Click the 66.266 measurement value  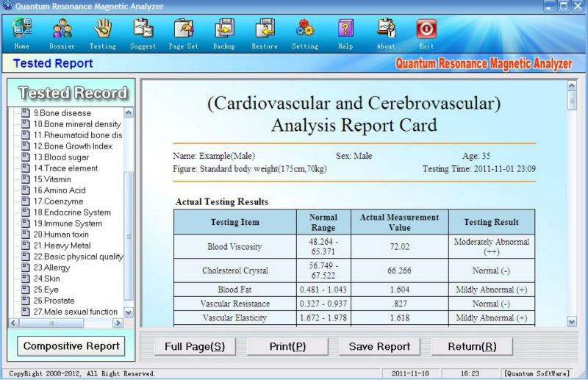[399, 270]
